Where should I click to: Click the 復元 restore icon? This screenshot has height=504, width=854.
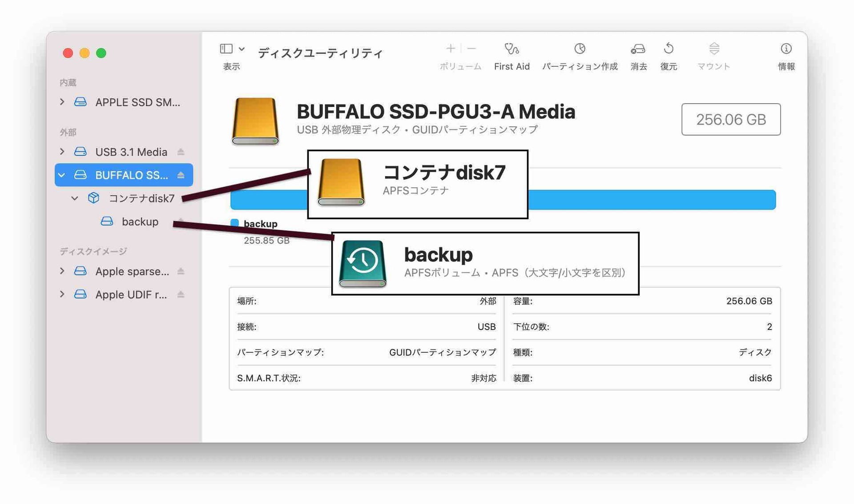(x=669, y=48)
